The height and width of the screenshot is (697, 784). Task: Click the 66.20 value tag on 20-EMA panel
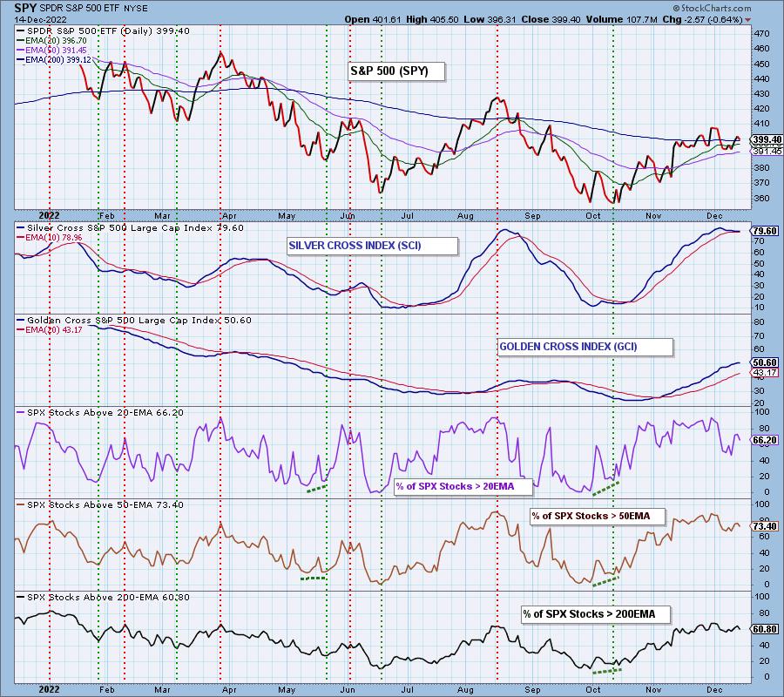765,440
